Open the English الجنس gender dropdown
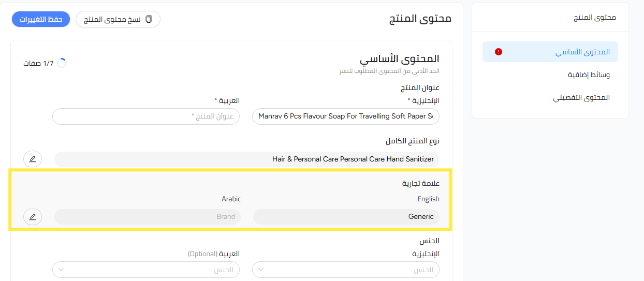Viewport: 644px width, 281px height. (x=346, y=270)
